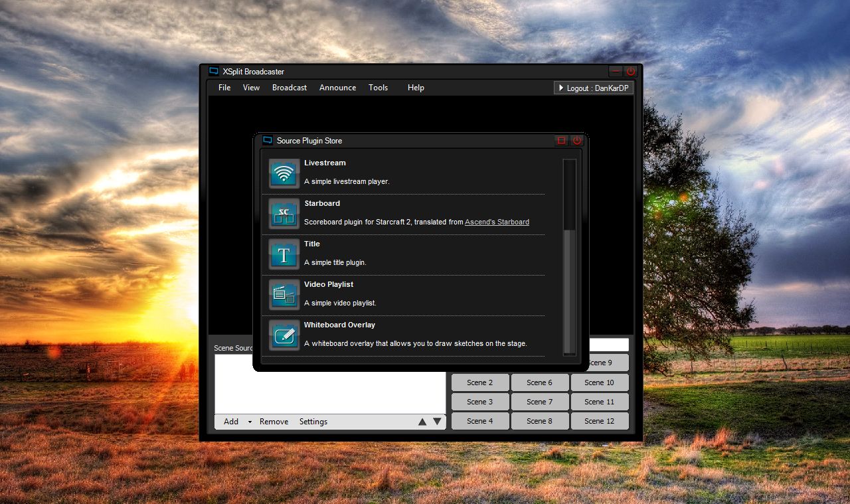Click the Source Plugin Store title bar logo
The height and width of the screenshot is (504, 850).
point(268,140)
